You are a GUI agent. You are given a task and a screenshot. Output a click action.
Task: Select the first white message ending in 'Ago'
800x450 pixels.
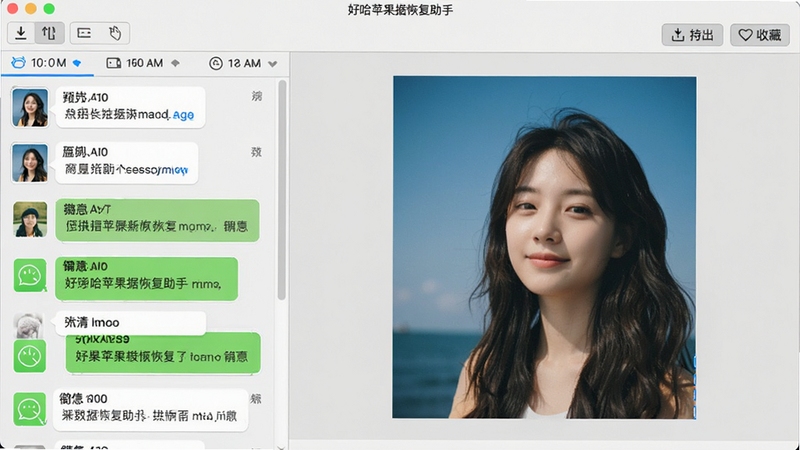point(131,107)
